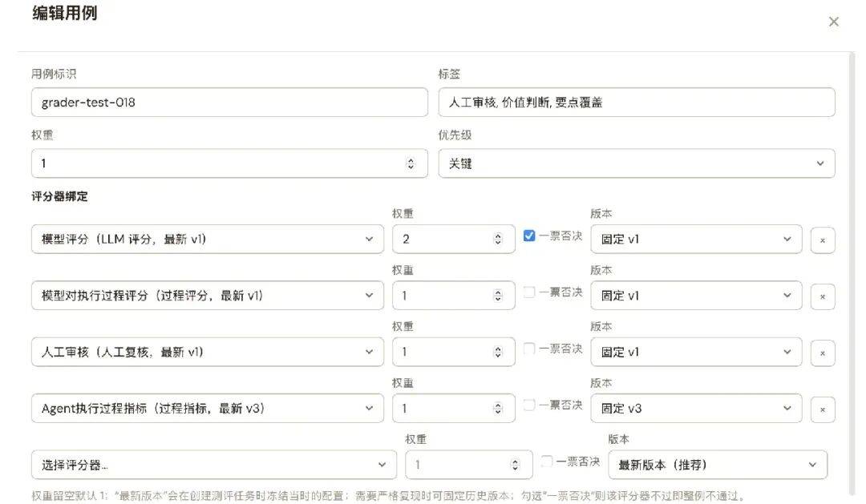The image size is (866, 504).
Task: Open the 选择评分器 dropdown
Action: tap(214, 465)
